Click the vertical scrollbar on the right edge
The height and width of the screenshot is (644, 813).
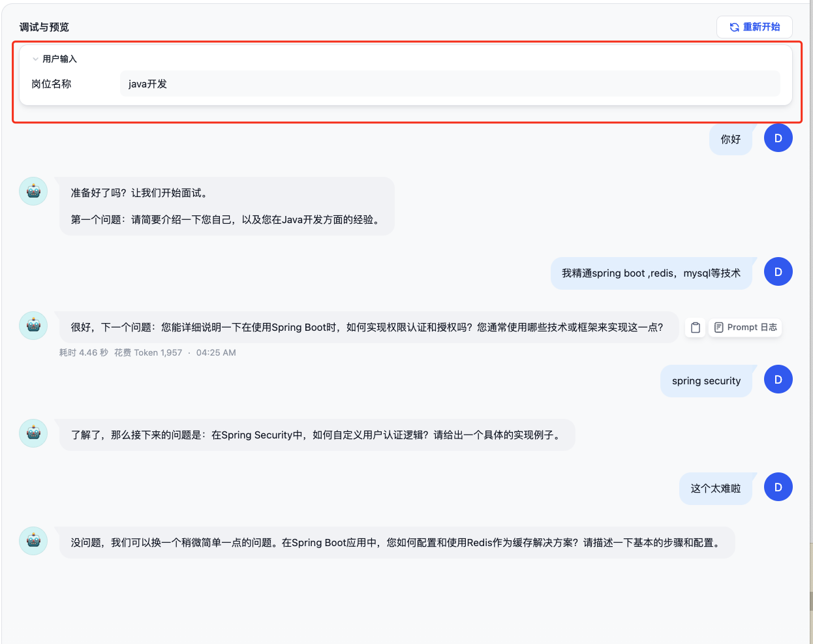tap(810, 600)
